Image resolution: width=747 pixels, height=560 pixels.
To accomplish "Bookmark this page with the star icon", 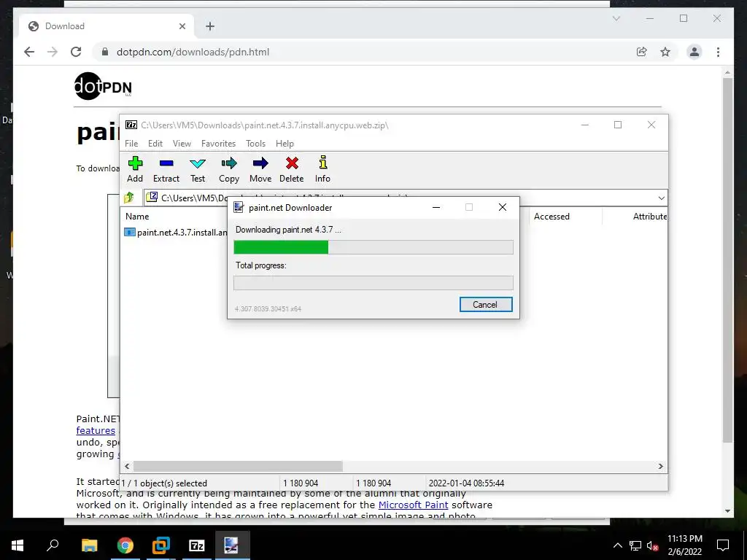I will (665, 52).
